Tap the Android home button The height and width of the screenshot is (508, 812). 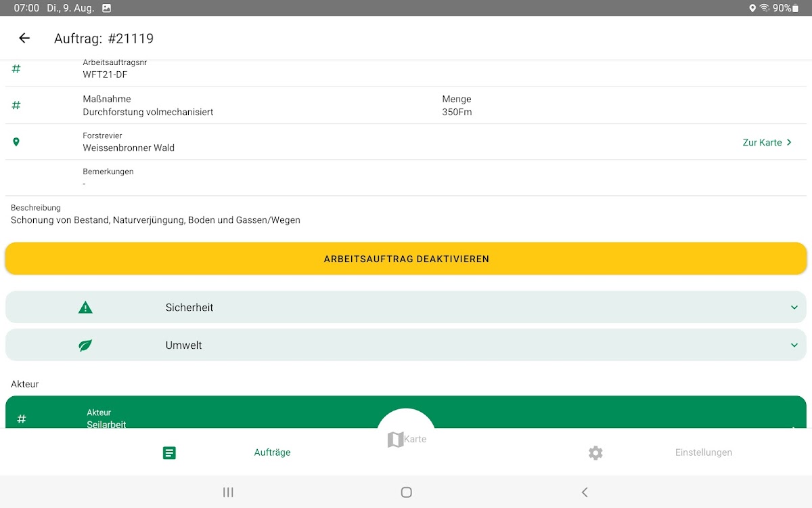coord(406,492)
